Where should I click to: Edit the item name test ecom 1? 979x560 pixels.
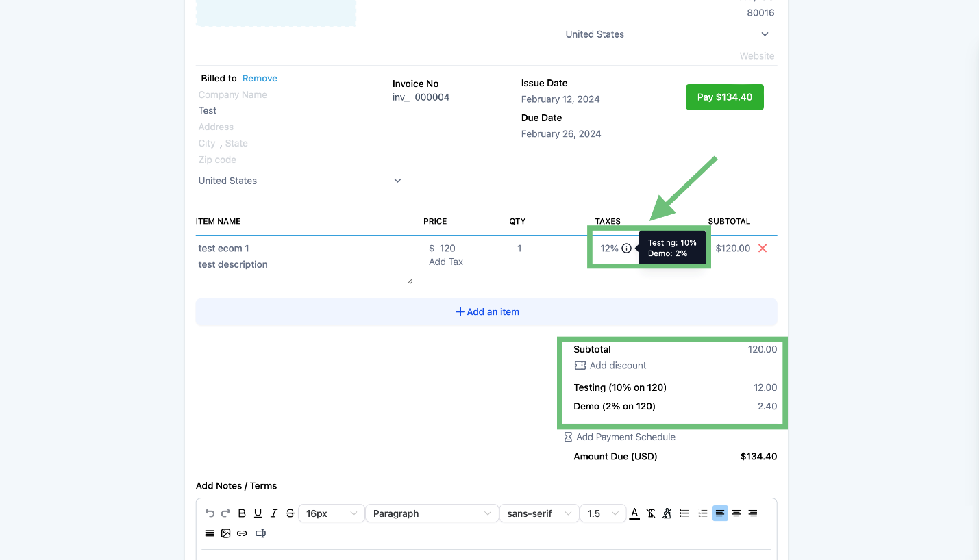pos(224,249)
